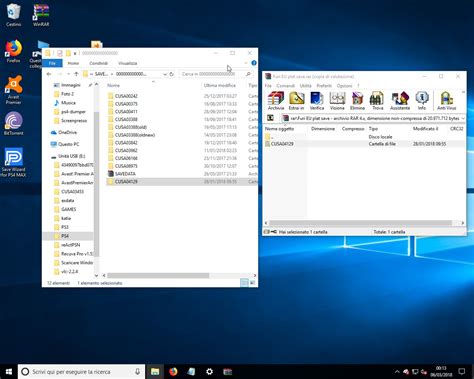Open the WinRAR desktop shortcut
This screenshot has width=474, height=379.
click(41, 15)
